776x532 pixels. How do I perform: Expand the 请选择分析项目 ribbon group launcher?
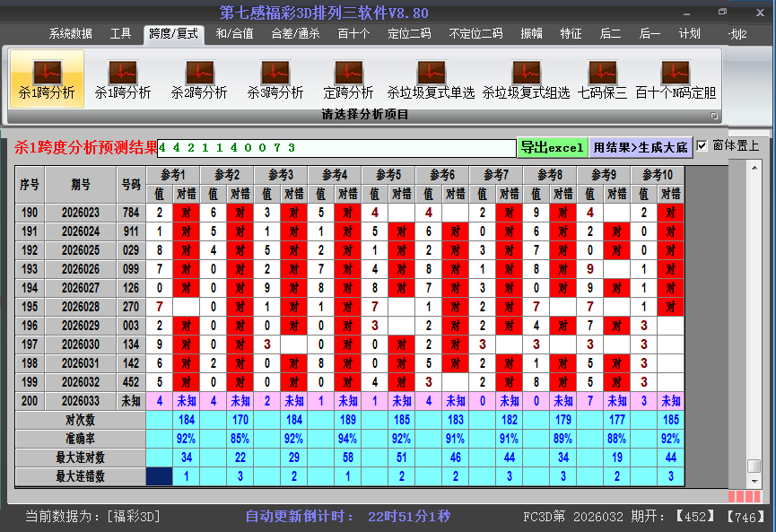[715, 116]
